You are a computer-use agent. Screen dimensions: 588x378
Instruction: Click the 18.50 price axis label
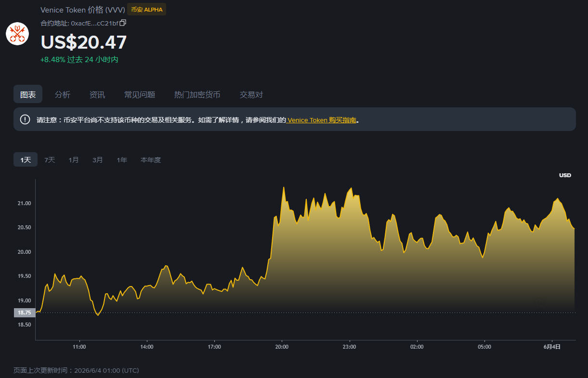coord(24,325)
